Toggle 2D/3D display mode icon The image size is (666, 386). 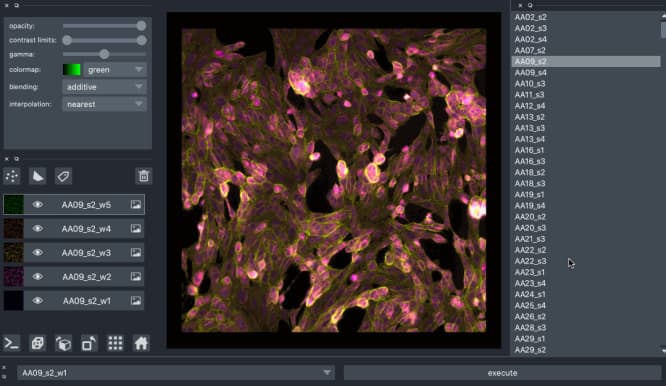pos(37,343)
